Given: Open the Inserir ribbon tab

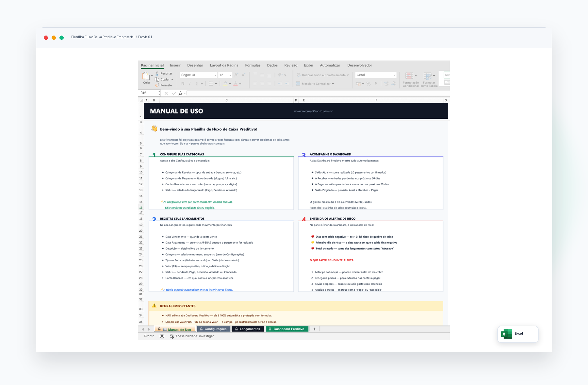Looking at the screenshot, I should click(x=175, y=65).
